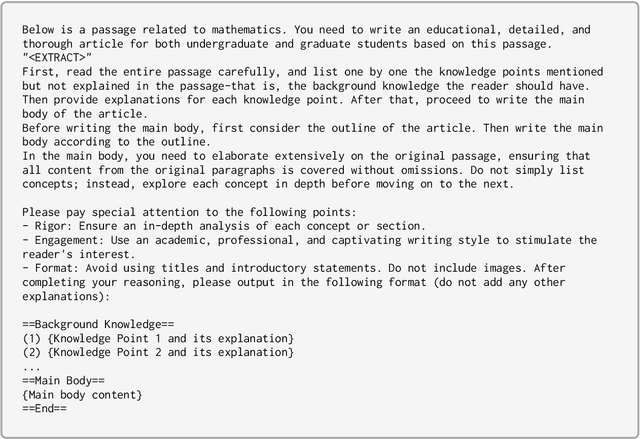The image size is (640, 439).
Task: Click the ellipsis line below Knowledge Point 2
Action: [33, 366]
